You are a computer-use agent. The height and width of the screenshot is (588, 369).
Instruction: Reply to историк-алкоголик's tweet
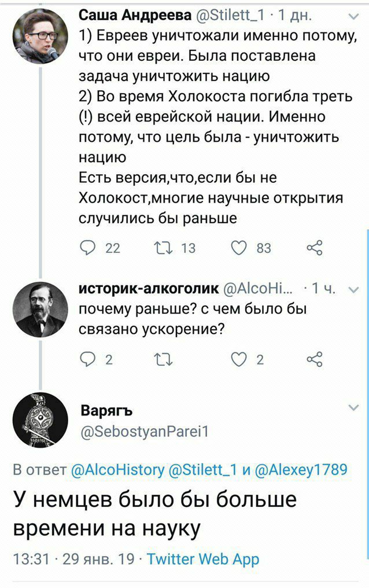pos(88,361)
